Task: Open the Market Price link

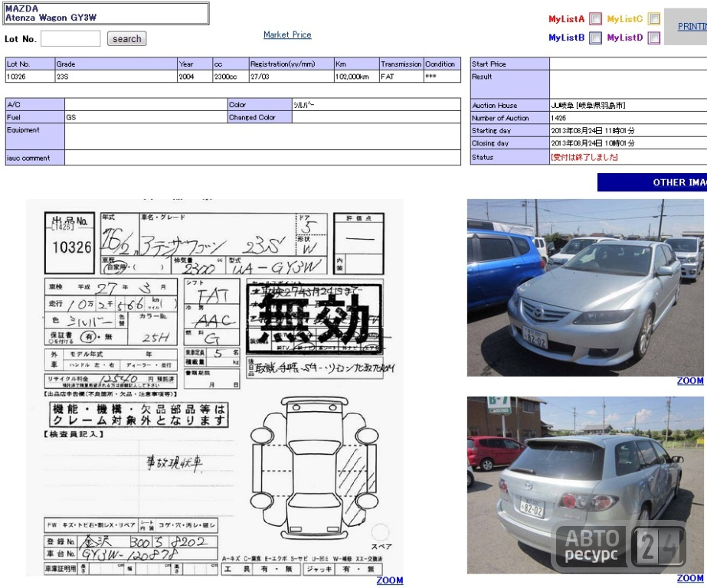Action: [x=287, y=34]
